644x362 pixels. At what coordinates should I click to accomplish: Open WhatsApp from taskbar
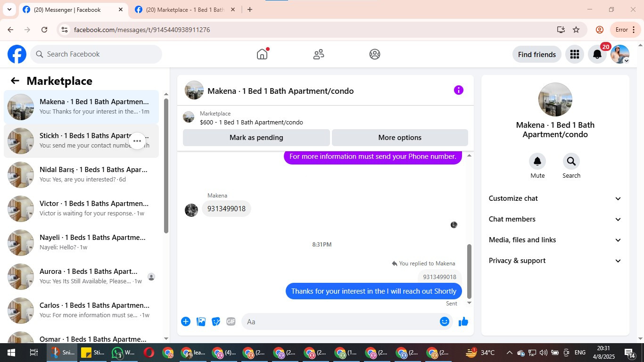click(124, 353)
